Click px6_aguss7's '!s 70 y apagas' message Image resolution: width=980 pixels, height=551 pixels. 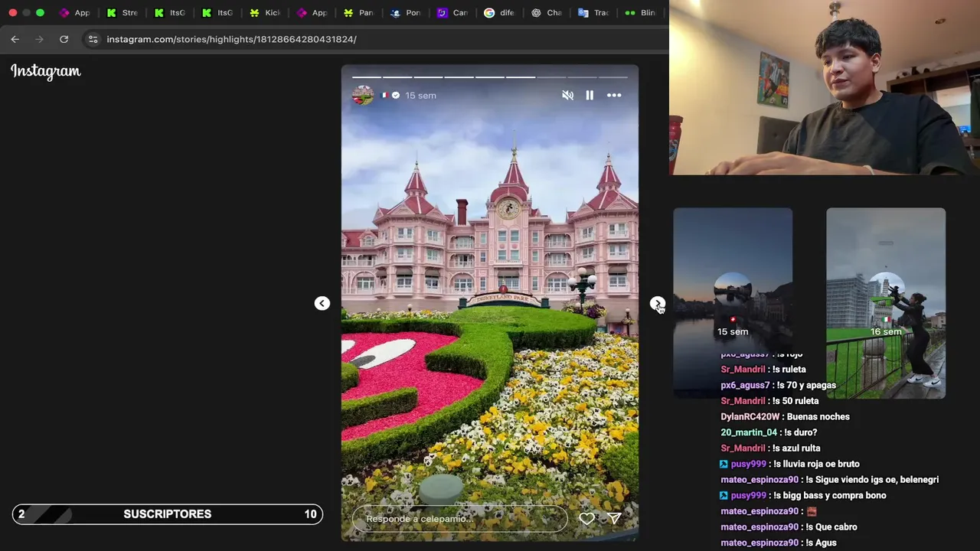(805, 386)
